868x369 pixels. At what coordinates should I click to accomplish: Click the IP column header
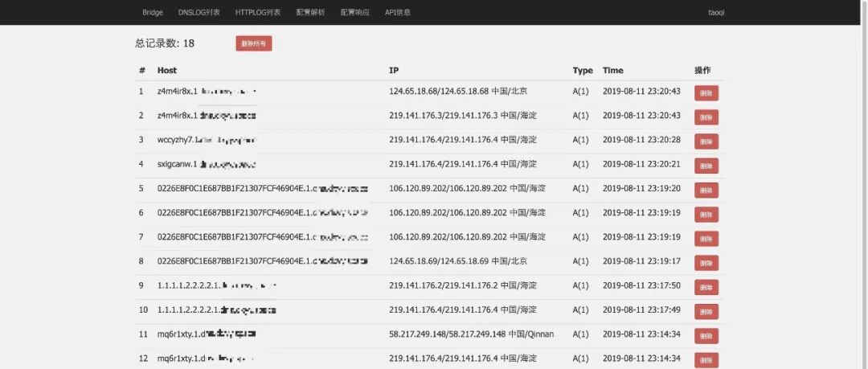[394, 71]
